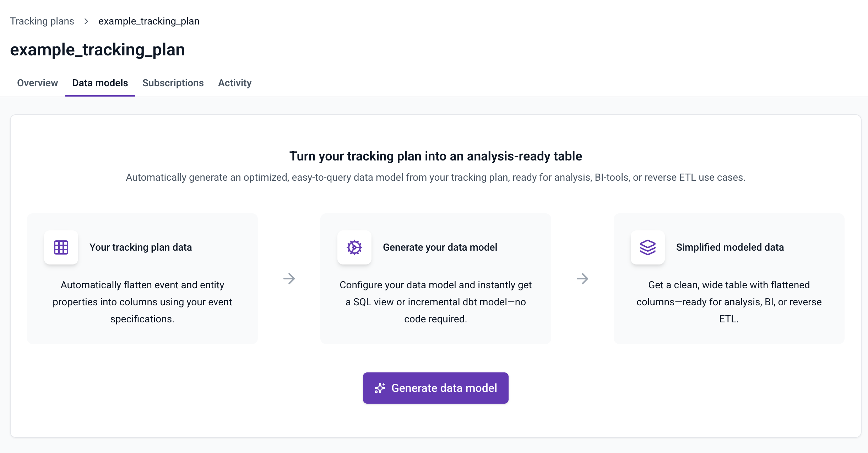Click the second arrow before Simplified modeled data

pos(582,279)
